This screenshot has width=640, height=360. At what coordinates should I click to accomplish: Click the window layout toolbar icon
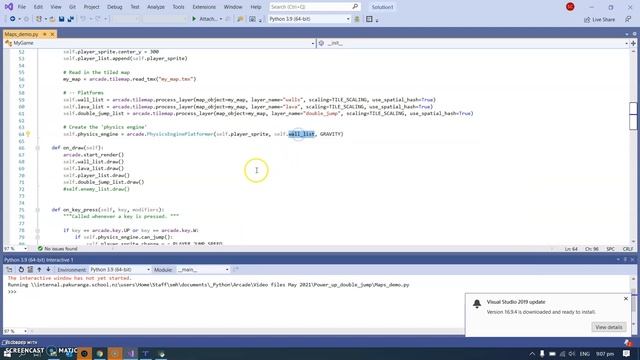[x=369, y=19]
